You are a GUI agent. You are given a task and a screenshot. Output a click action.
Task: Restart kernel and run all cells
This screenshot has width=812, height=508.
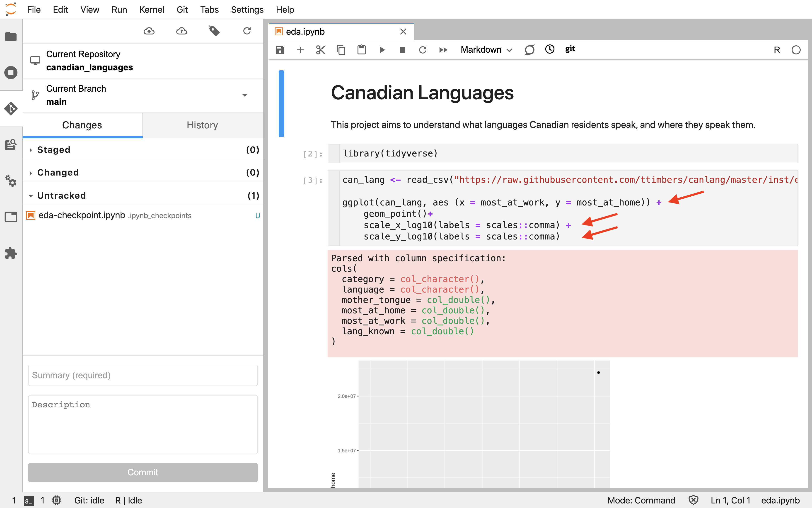coord(443,50)
